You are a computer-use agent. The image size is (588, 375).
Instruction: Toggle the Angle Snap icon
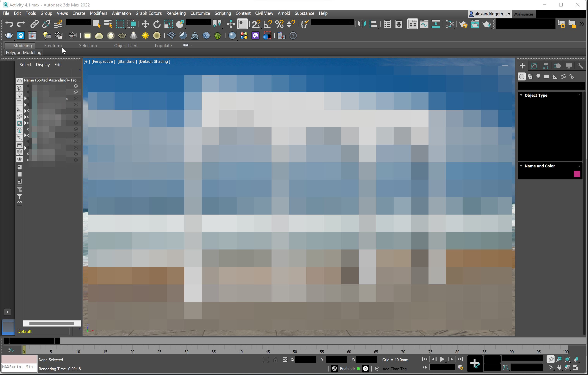[x=268, y=24]
